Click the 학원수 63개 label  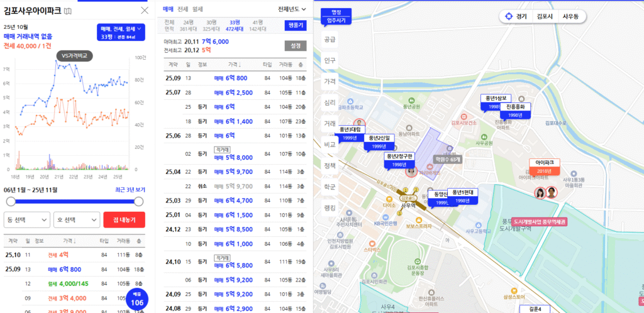coord(447,159)
